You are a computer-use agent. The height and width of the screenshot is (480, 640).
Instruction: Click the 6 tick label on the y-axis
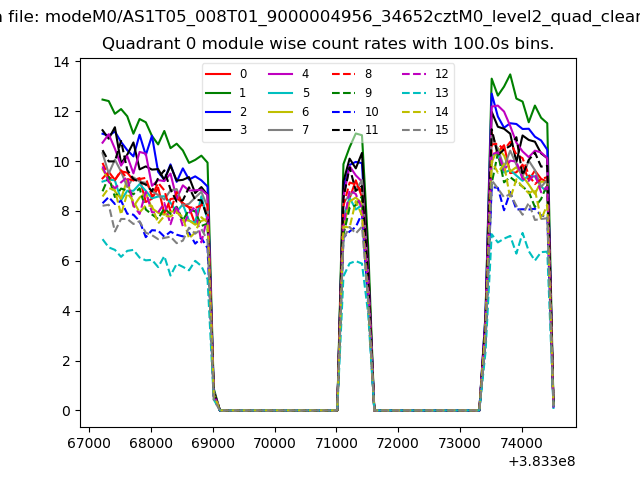coord(65,261)
